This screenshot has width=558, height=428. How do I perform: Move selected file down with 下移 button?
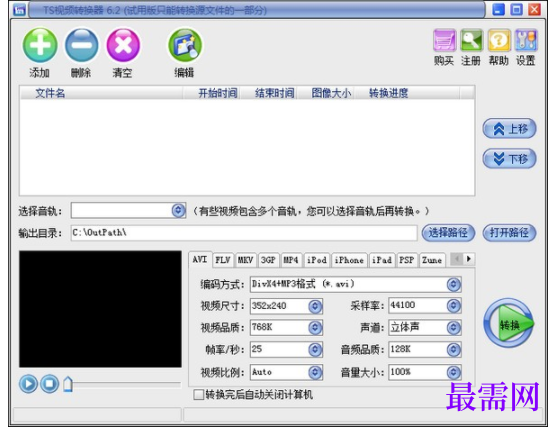(x=509, y=159)
